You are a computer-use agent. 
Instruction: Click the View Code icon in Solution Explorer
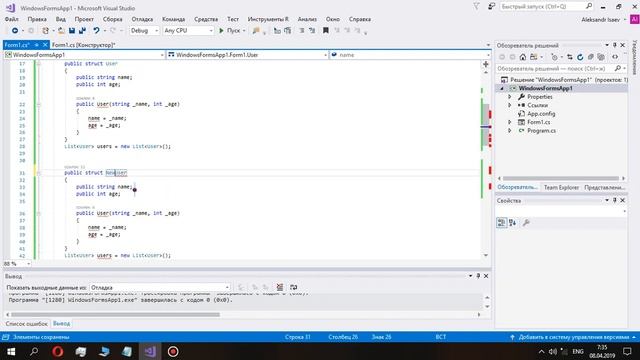615,57
